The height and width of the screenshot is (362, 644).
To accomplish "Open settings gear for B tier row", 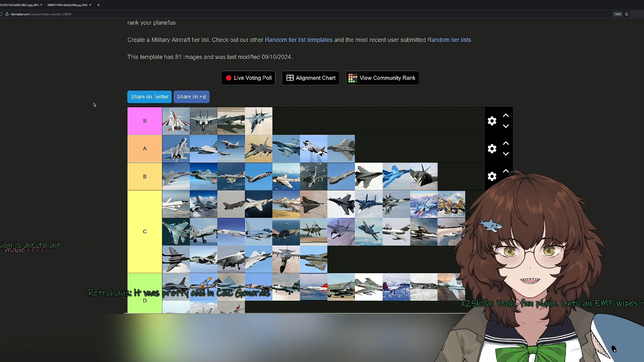I will [x=492, y=177].
